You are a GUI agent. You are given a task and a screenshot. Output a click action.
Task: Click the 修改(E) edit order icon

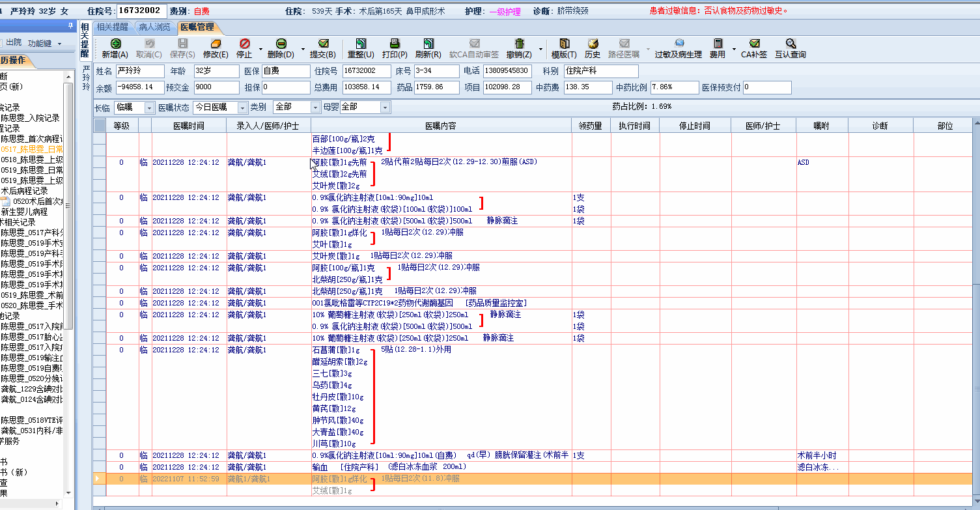point(216,44)
